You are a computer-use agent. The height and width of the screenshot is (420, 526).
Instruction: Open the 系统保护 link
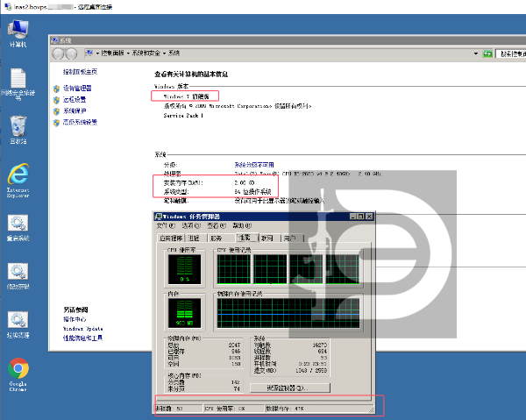point(75,111)
